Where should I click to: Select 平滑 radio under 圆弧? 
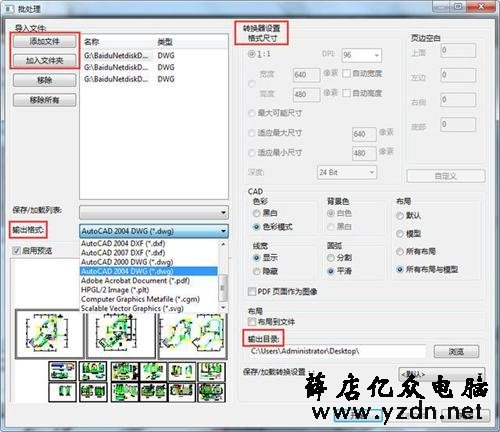331,272
